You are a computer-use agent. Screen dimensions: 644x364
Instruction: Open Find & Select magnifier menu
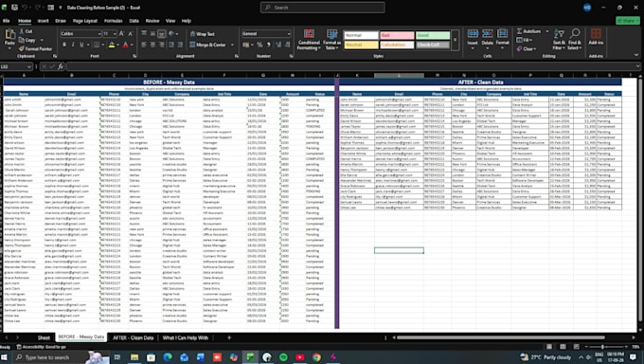[575, 40]
